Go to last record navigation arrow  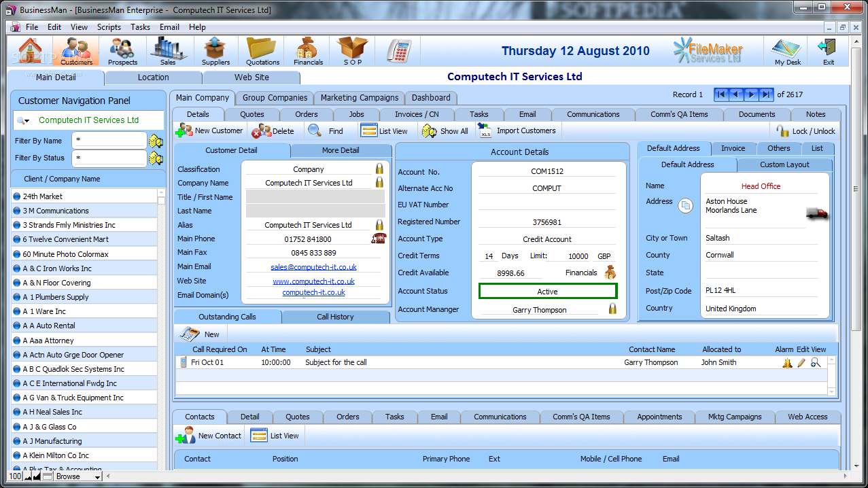(x=766, y=94)
